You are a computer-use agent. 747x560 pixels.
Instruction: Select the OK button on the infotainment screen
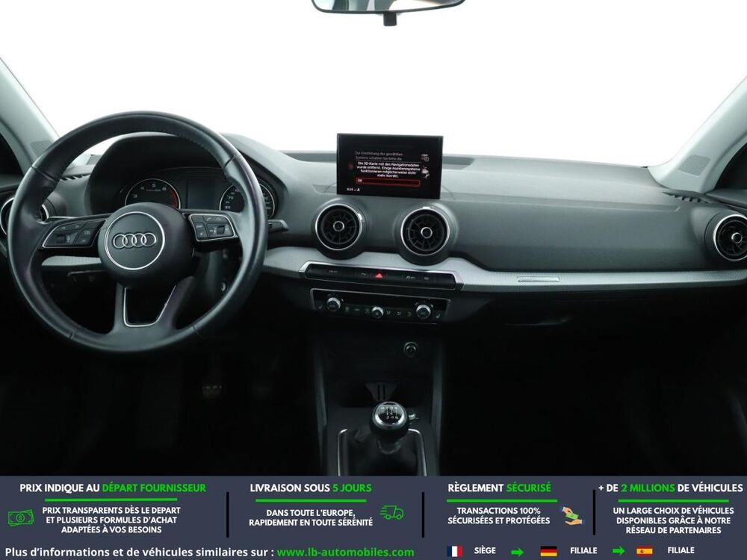pos(387,181)
